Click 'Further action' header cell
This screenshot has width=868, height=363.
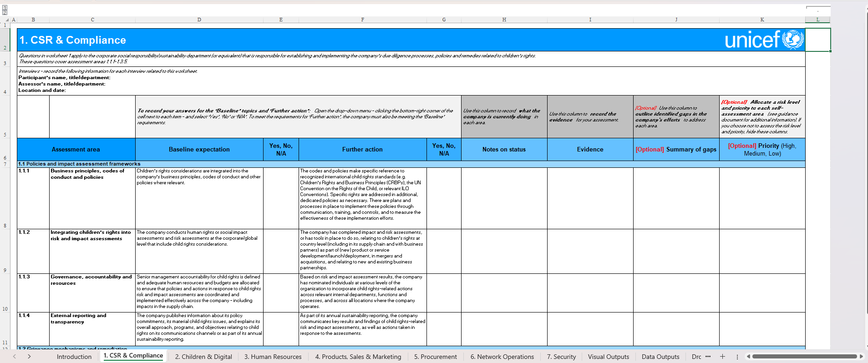[363, 149]
